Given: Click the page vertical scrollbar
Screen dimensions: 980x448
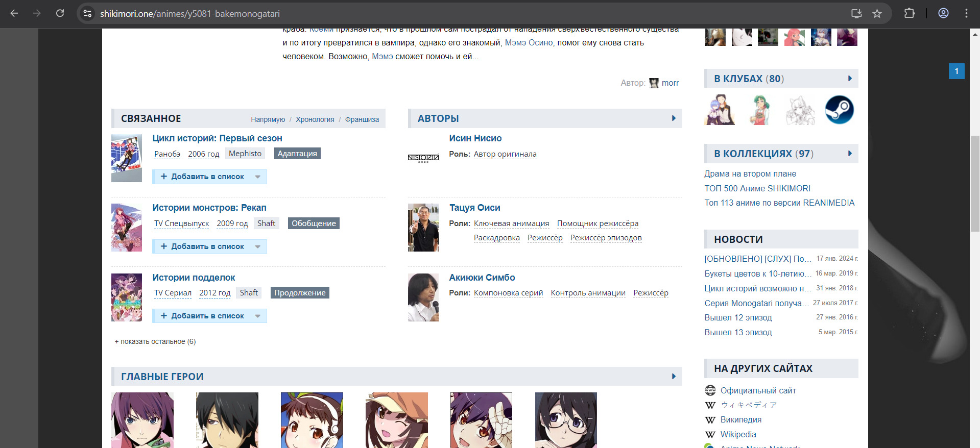Looking at the screenshot, I should [975, 184].
